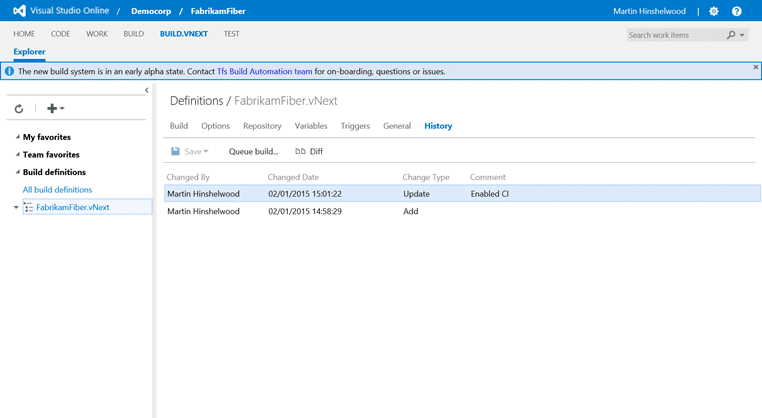Click the Change Type column header
762x418 pixels.
pos(426,177)
